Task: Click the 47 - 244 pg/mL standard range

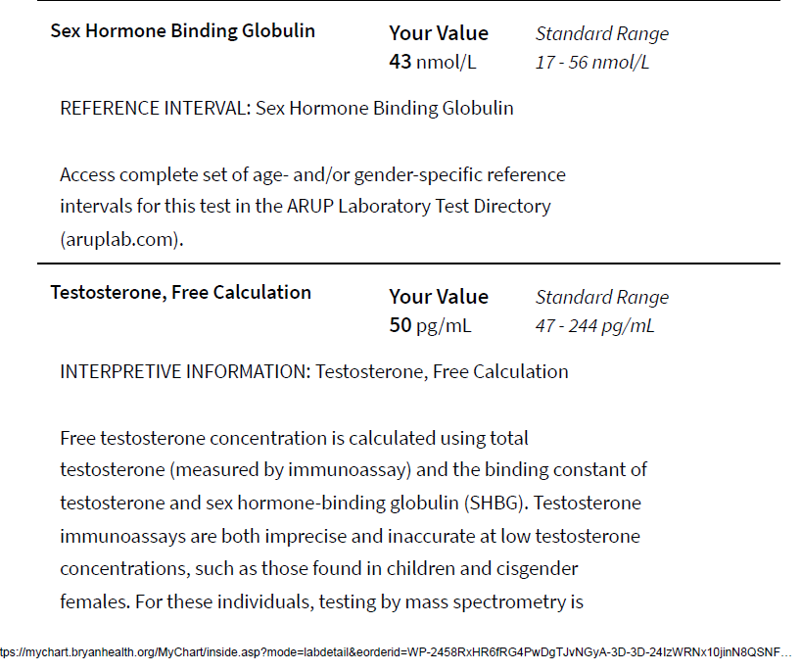Action: coord(594,325)
